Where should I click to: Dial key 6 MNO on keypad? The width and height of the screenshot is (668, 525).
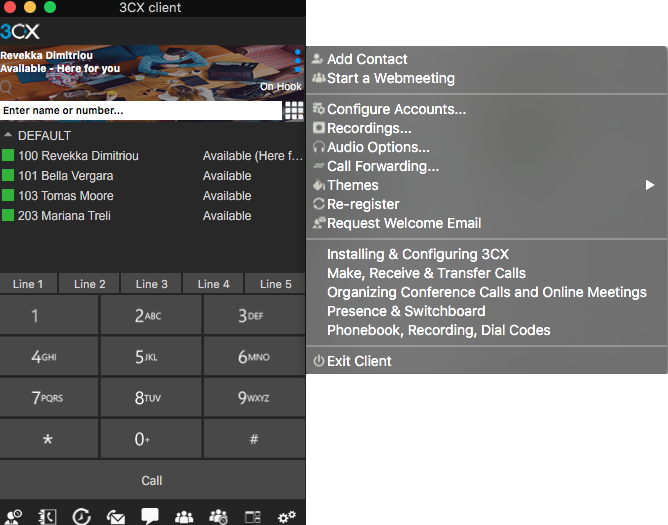pyautogui.click(x=254, y=356)
